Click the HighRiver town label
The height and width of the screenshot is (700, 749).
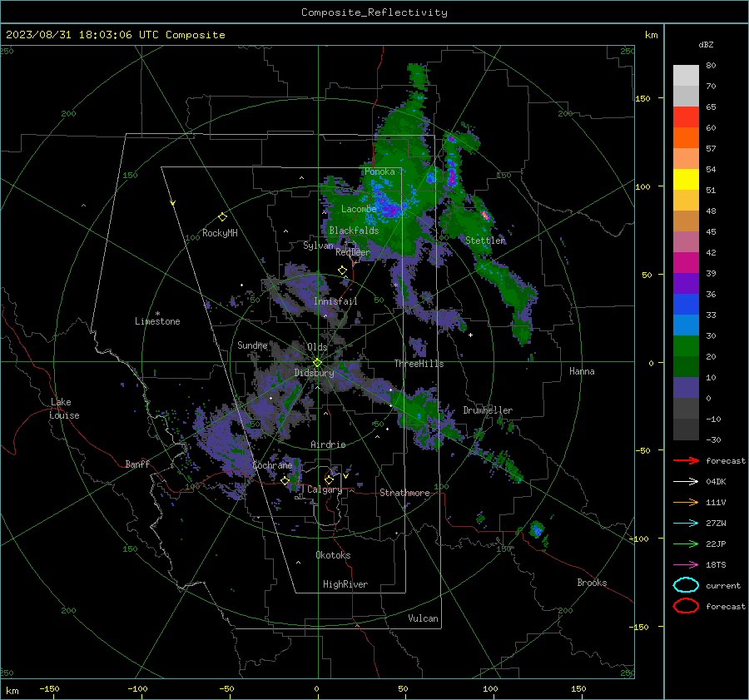tap(345, 584)
